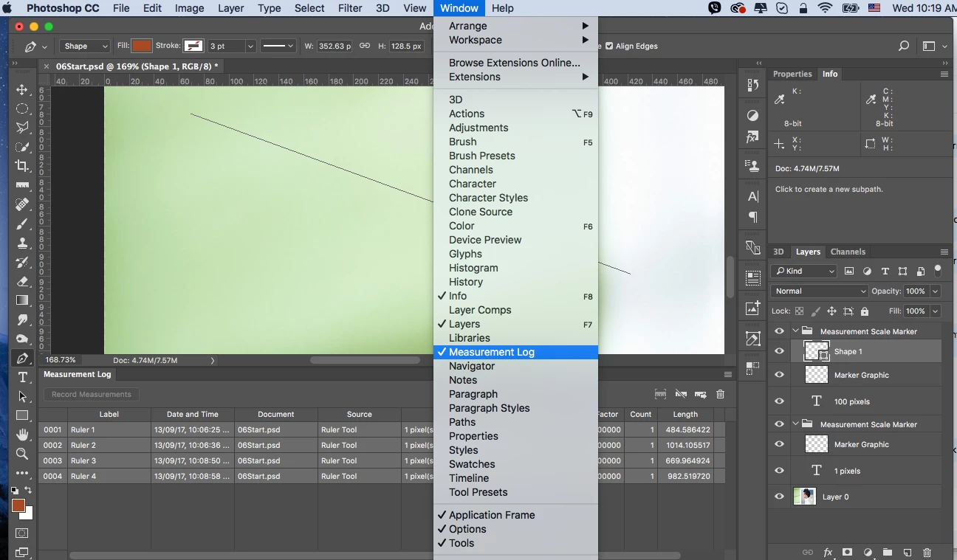Add layer style fx icon
This screenshot has height=560, width=957.
tap(828, 553)
